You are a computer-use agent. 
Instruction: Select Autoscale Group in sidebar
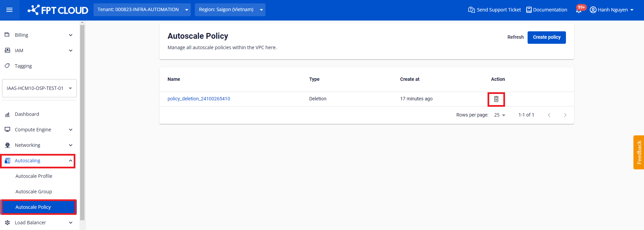coord(34,192)
